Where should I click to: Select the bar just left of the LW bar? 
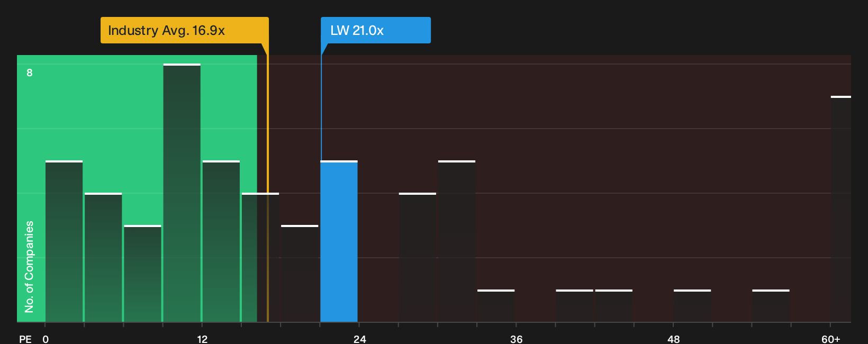coord(300,274)
